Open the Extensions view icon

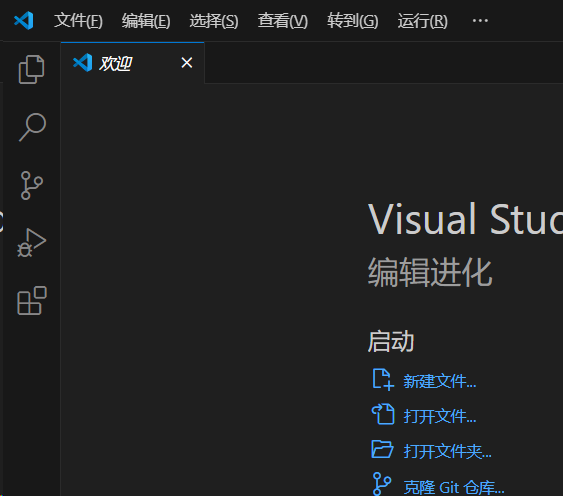[x=32, y=301]
